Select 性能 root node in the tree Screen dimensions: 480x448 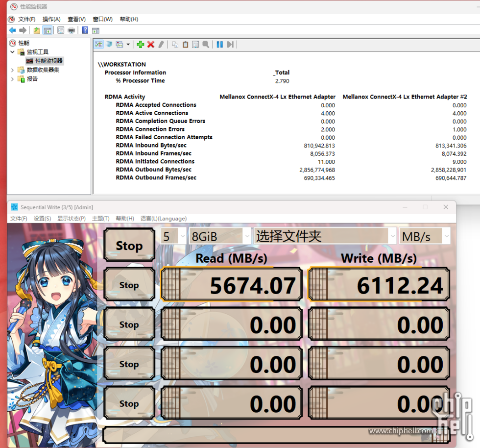click(x=24, y=43)
